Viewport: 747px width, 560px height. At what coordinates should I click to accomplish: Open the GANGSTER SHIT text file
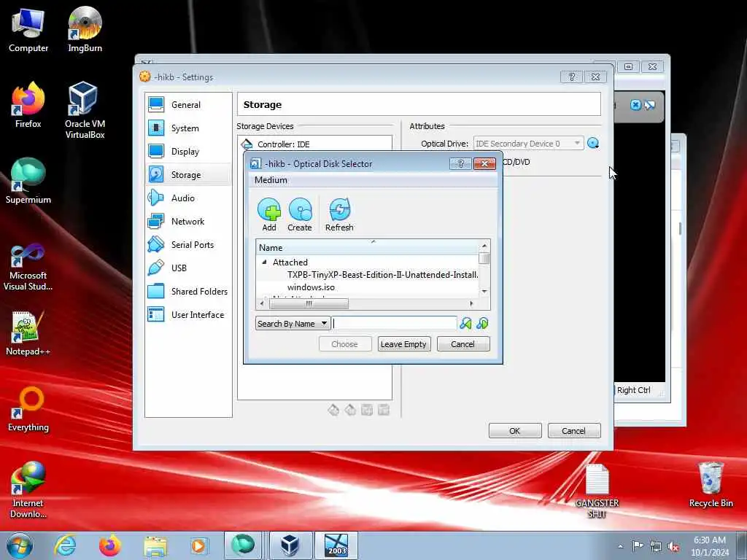click(597, 491)
